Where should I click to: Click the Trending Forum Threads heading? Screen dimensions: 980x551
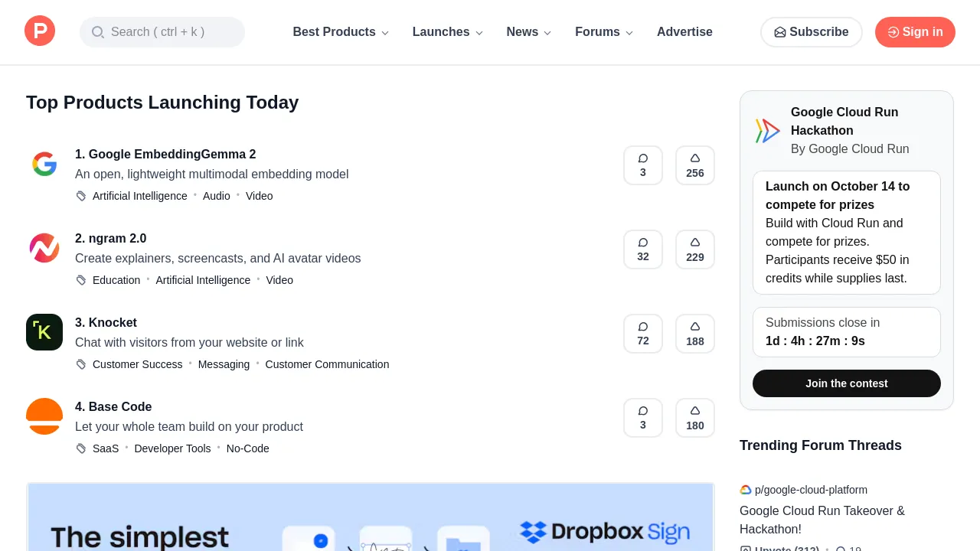821,445
